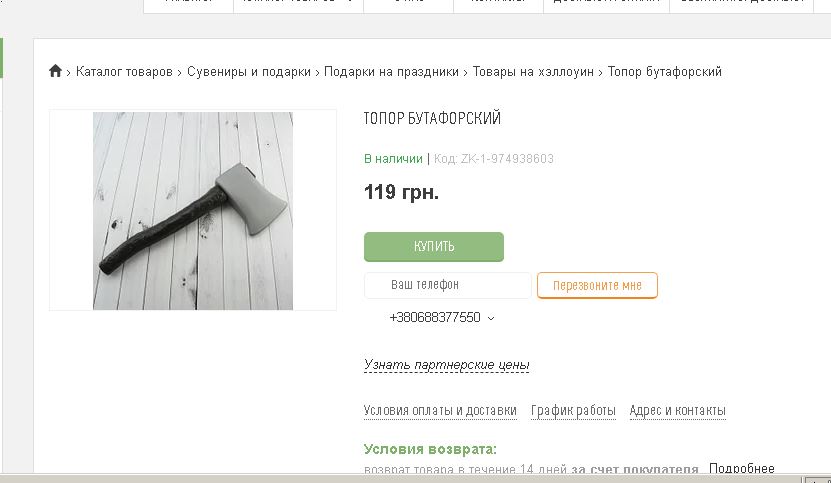Image resolution: width=831 pixels, height=483 pixels.
Task: Show Условия оплаты и доставки
Action: (440, 410)
